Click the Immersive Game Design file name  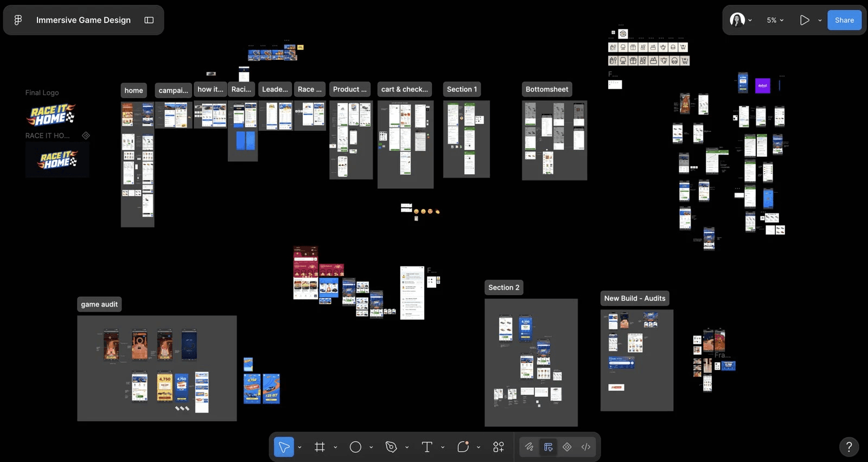(x=84, y=20)
